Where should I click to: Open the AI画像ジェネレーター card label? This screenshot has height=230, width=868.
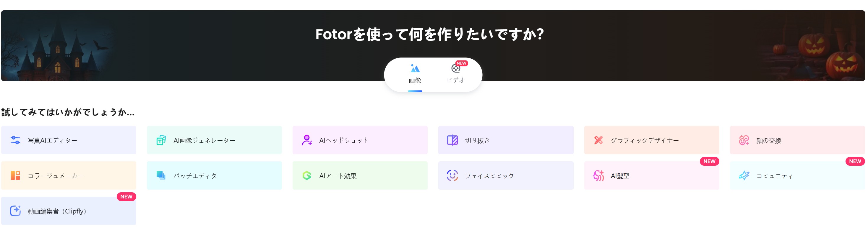pos(204,141)
